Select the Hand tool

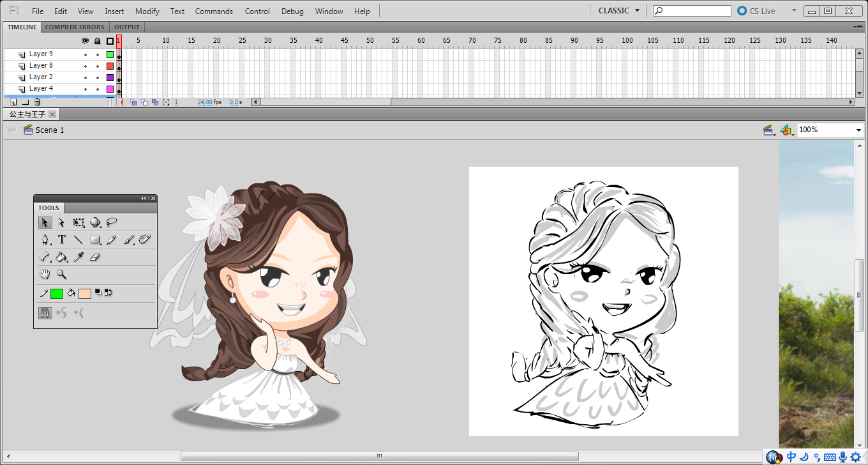click(x=45, y=274)
